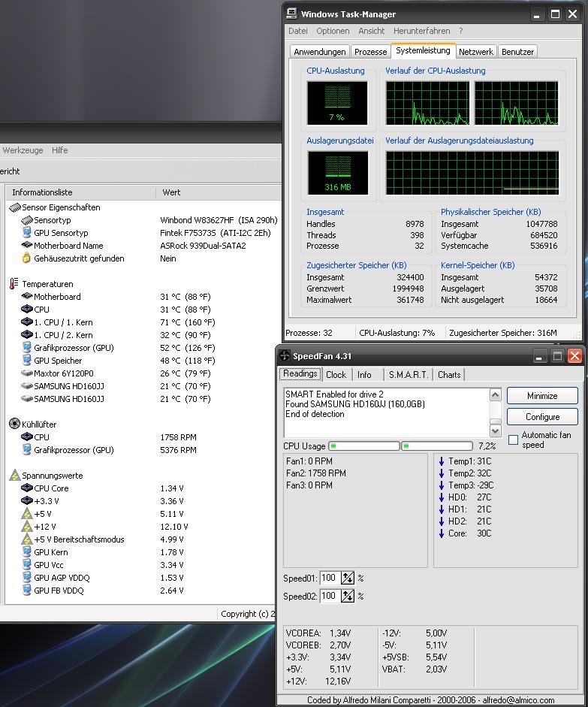Click the Winbond W83627HF sensor value

coord(219,220)
